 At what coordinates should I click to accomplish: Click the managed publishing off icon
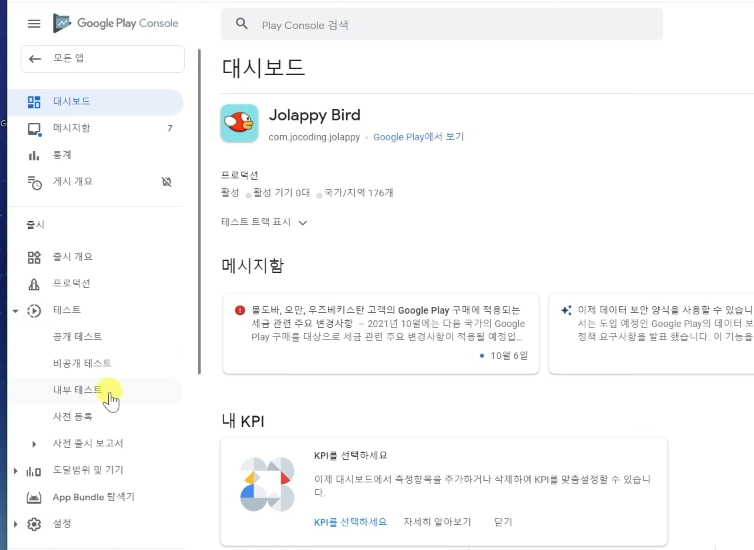(x=166, y=182)
